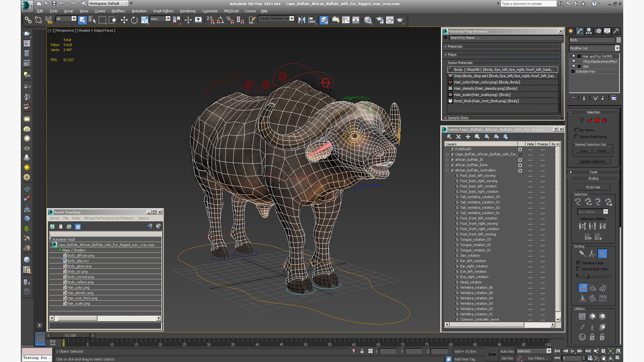Open the Utilities command panel tab
The height and width of the screenshot is (362, 644).
pyautogui.click(x=616, y=31)
